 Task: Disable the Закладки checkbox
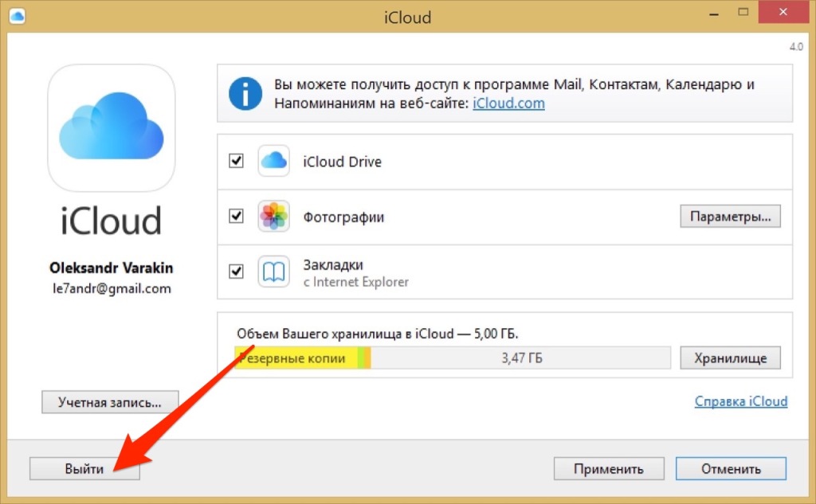(236, 272)
